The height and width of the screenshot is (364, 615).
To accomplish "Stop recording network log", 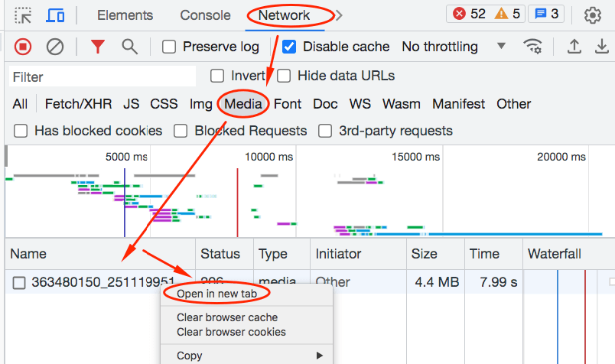I will (x=23, y=47).
